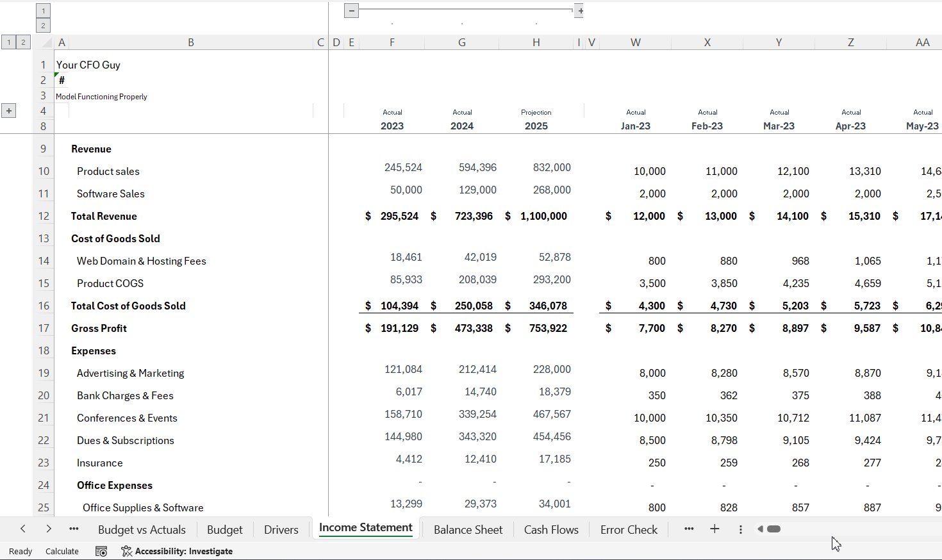Click horizontal scrollbar left arrow

(x=760, y=529)
